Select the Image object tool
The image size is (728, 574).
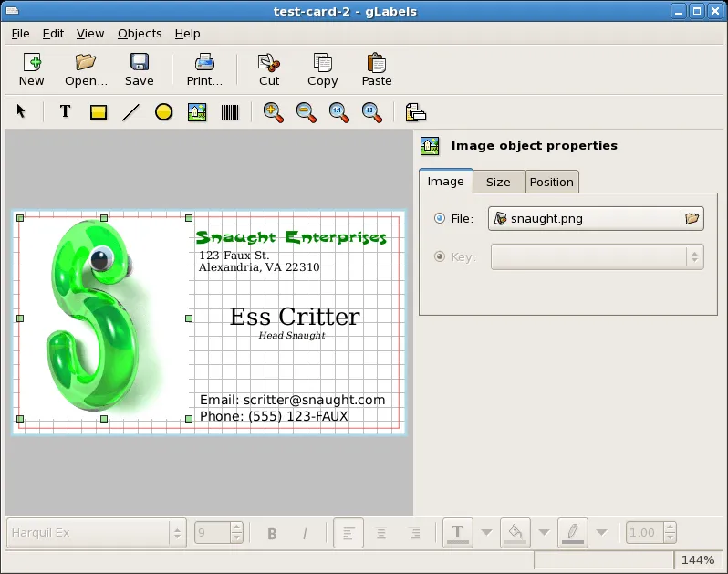pyautogui.click(x=196, y=112)
